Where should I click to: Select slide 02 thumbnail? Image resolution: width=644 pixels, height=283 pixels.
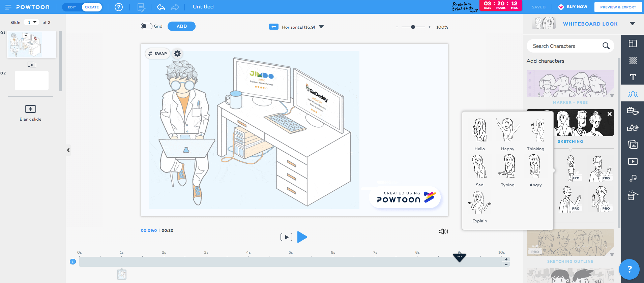pos(32,81)
